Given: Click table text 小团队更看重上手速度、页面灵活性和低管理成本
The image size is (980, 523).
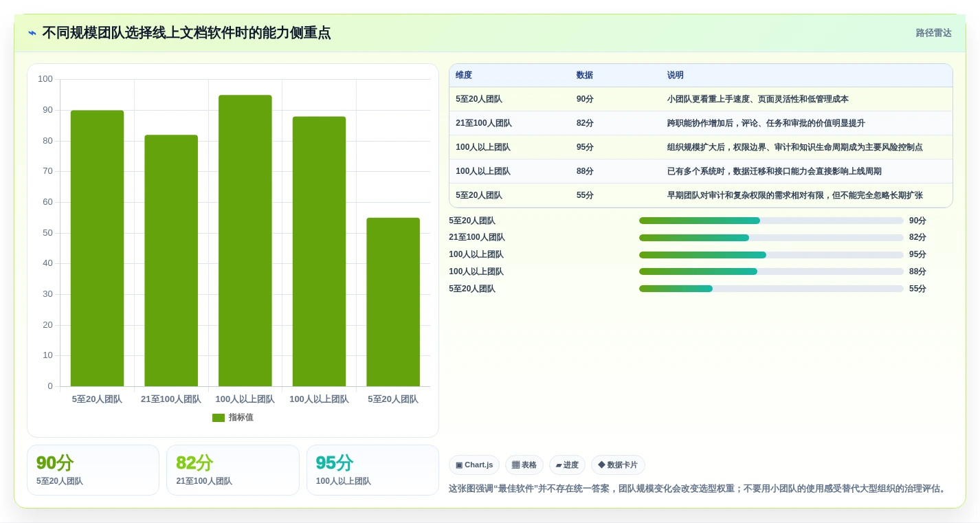Looking at the screenshot, I should (758, 99).
